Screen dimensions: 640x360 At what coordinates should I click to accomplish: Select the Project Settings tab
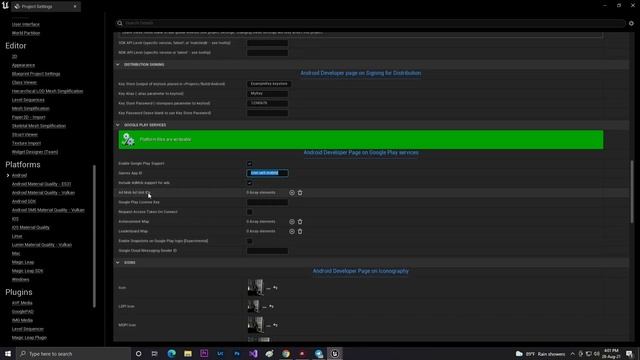[x=45, y=7]
